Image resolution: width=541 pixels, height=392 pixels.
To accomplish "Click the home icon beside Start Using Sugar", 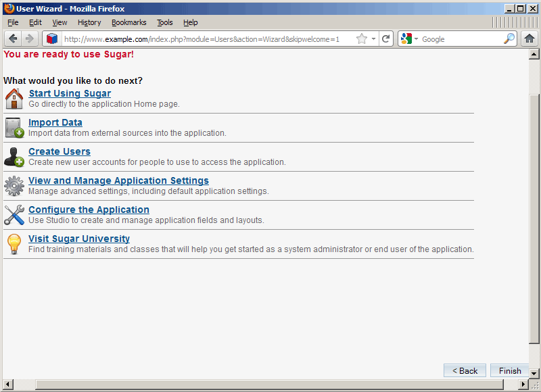I will [14, 99].
